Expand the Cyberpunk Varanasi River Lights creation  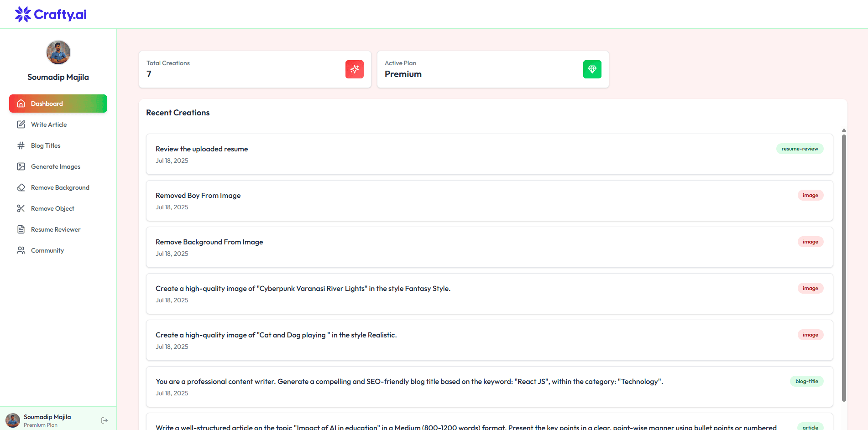(x=489, y=294)
